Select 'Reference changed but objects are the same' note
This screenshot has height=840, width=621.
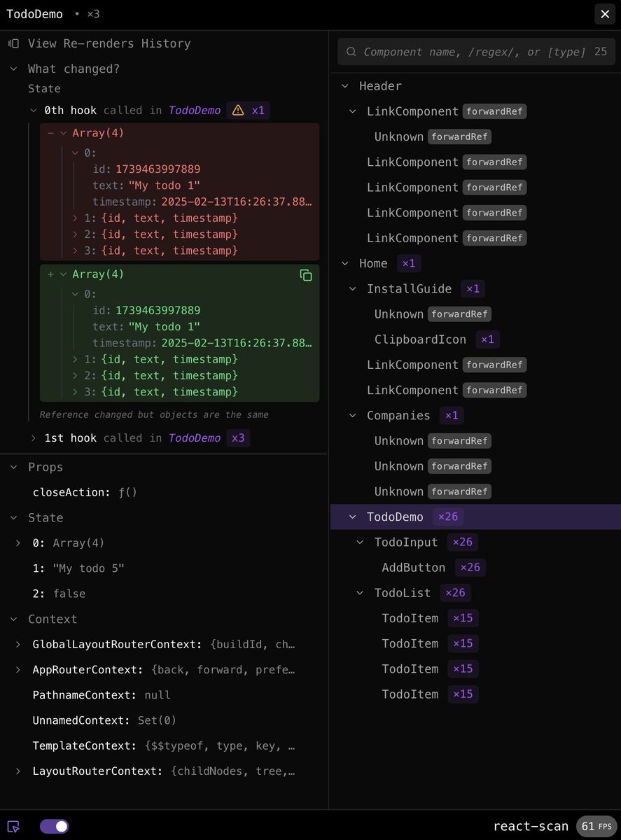154,414
